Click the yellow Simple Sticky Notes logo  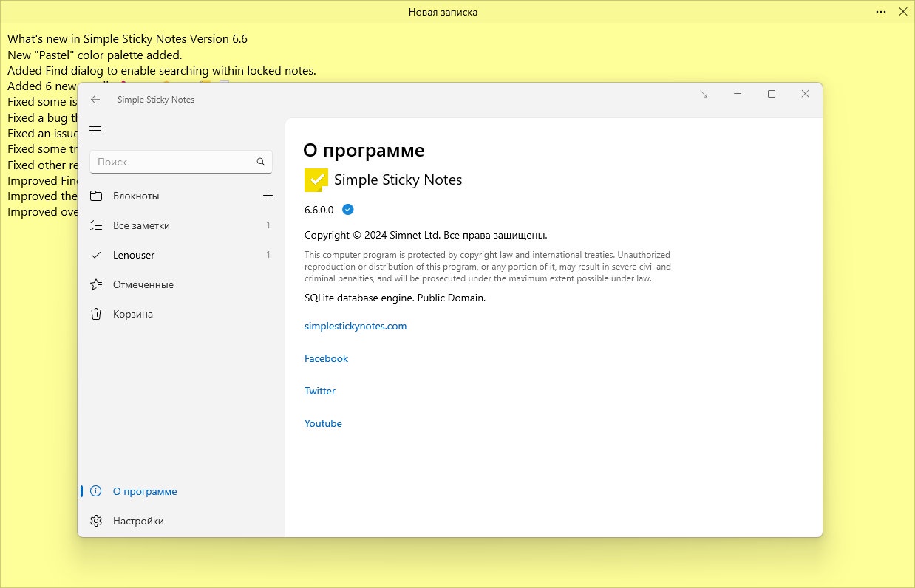pos(316,180)
